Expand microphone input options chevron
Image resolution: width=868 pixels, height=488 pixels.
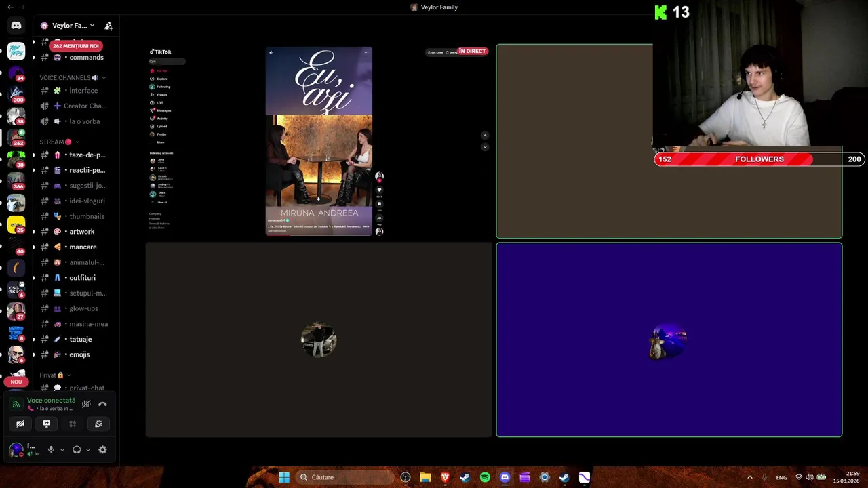pyautogui.click(x=62, y=449)
